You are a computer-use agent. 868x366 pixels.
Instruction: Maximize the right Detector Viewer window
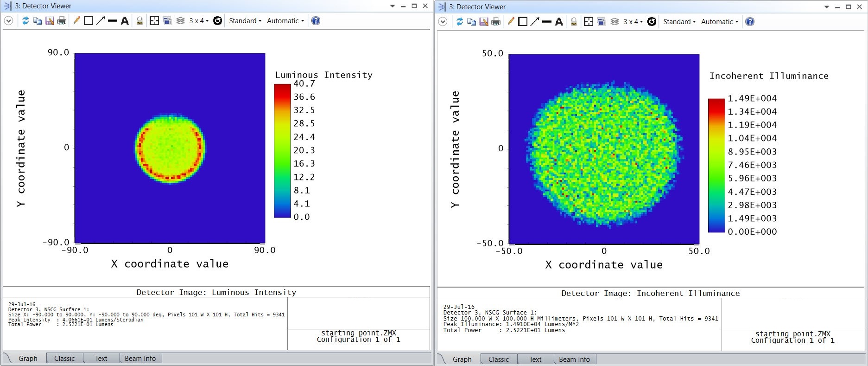pyautogui.click(x=849, y=7)
